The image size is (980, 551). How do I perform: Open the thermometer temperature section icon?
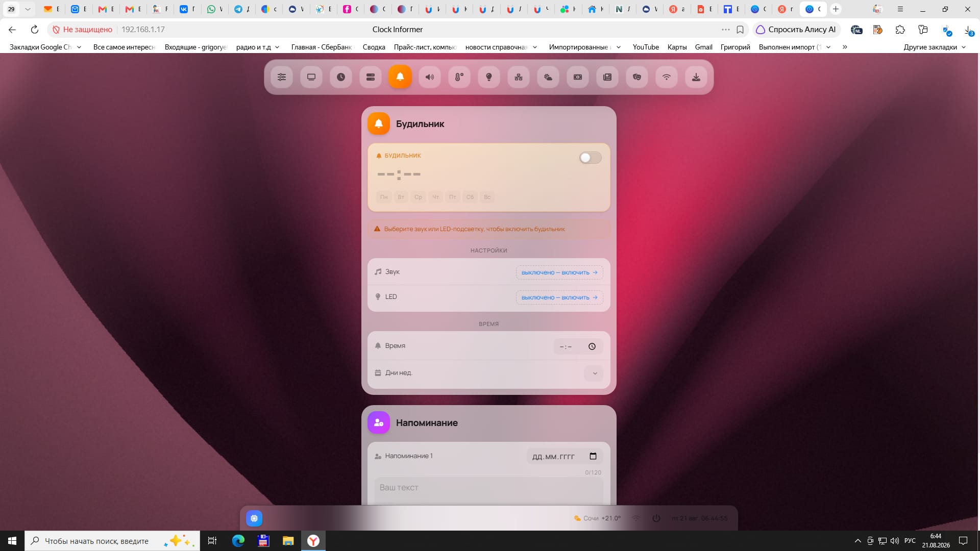(459, 77)
